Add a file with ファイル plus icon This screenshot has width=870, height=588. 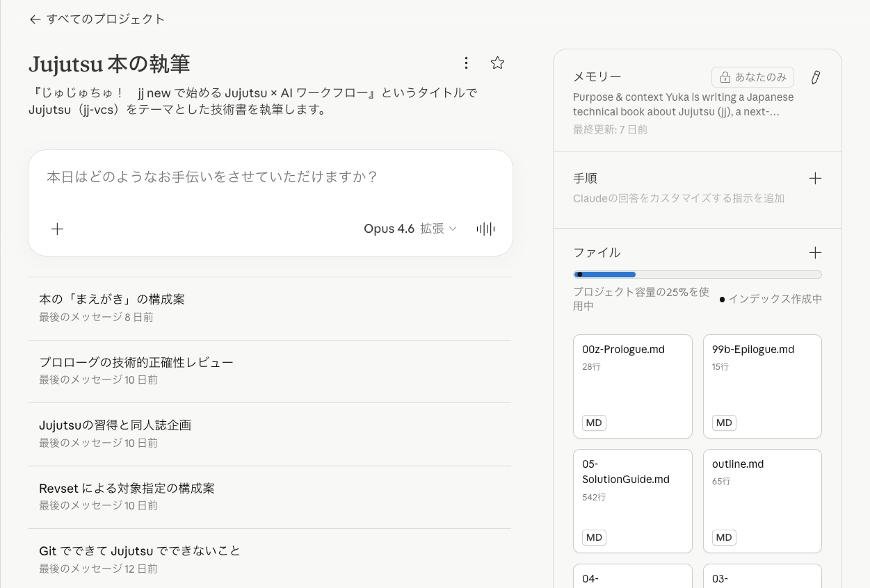point(815,253)
